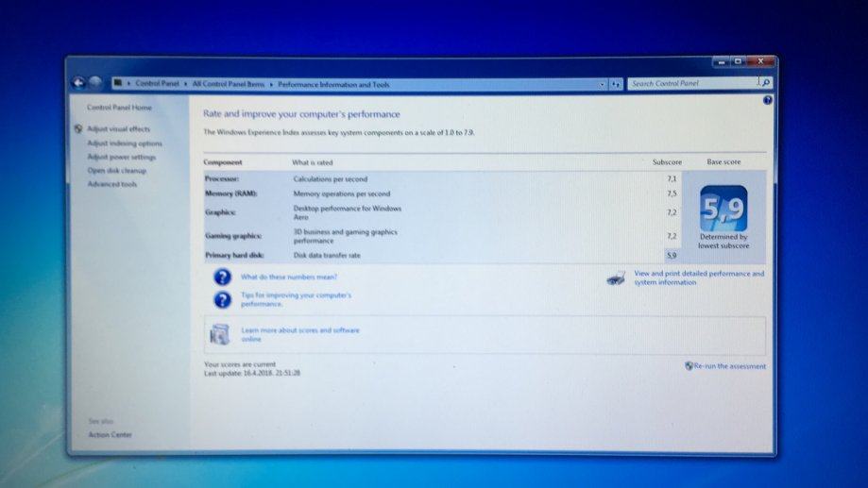Minimize the Control Panel window
868x488 pixels.
(722, 62)
